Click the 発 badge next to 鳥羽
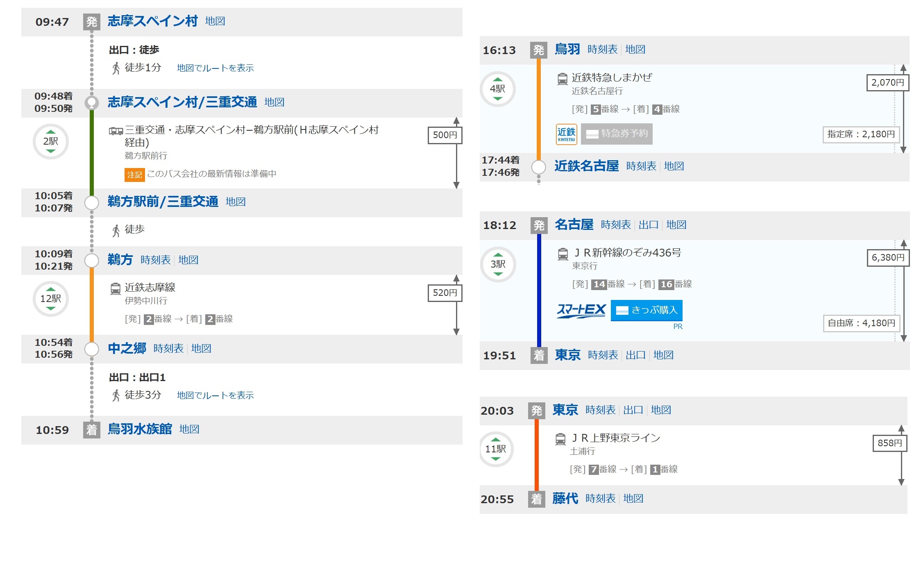 click(x=539, y=50)
